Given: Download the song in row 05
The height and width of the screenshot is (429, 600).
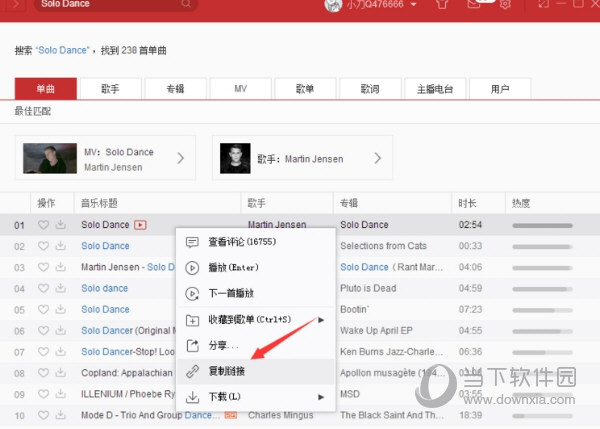Looking at the screenshot, I should (x=60, y=309).
